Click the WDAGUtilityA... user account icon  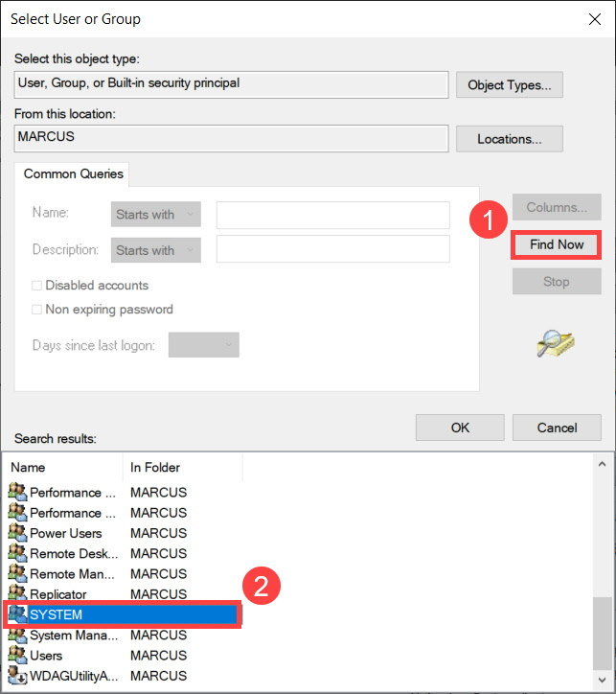(18, 676)
